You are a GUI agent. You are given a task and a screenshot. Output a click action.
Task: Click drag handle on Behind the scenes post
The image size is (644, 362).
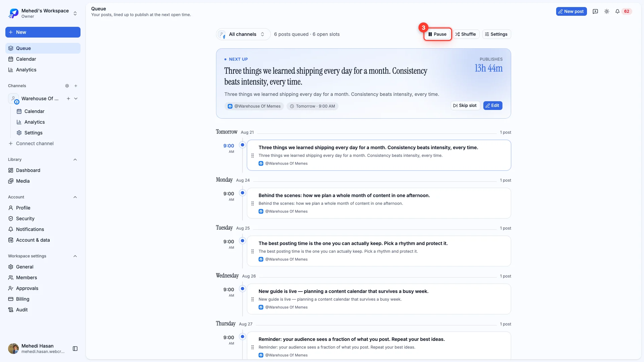[x=253, y=203]
